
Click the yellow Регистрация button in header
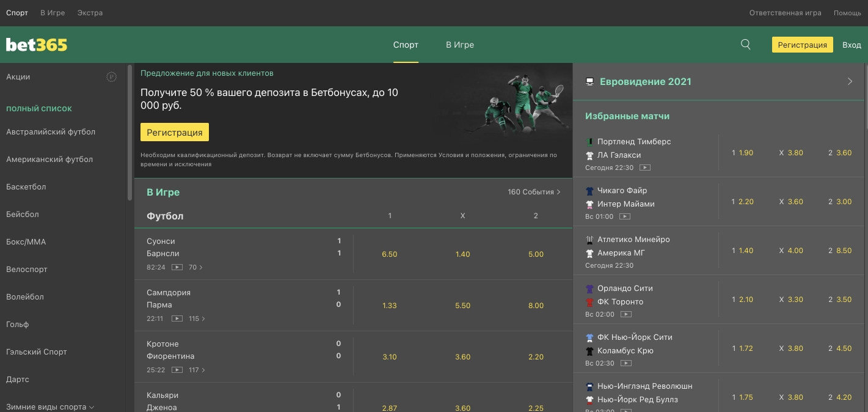(x=802, y=45)
